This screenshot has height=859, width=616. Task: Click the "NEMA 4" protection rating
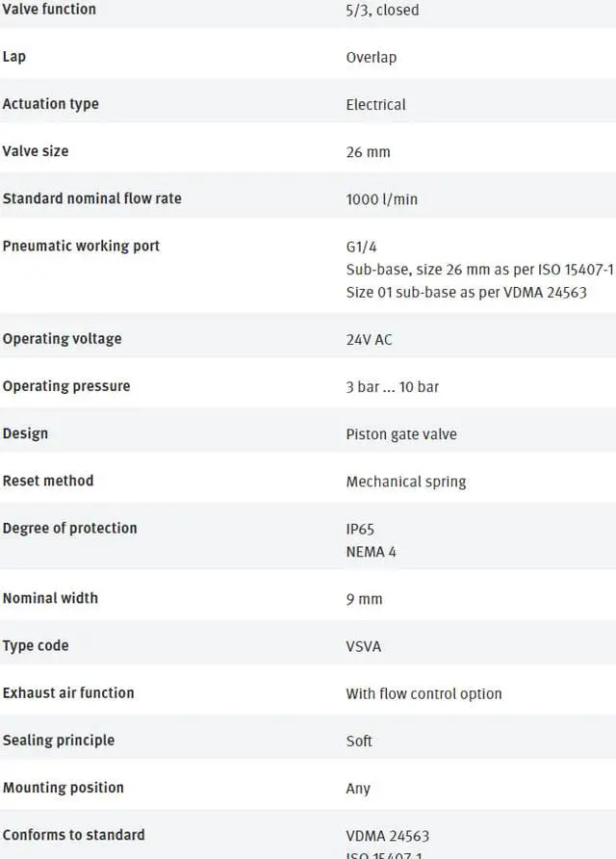[371, 552]
